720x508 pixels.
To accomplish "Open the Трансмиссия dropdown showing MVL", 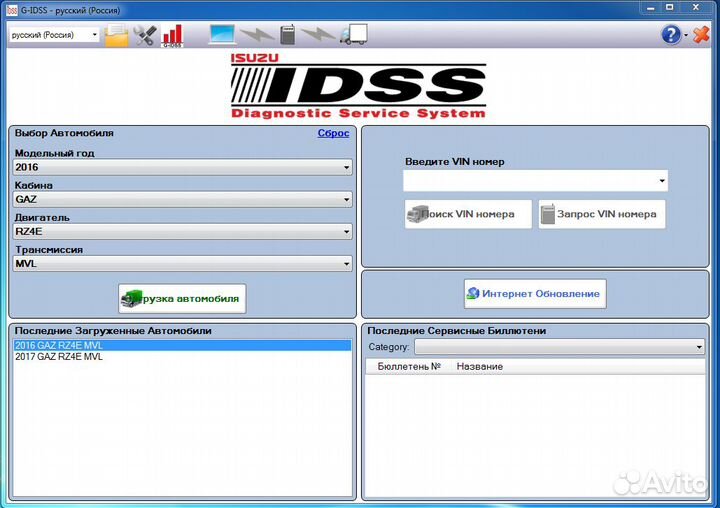I will coord(182,264).
